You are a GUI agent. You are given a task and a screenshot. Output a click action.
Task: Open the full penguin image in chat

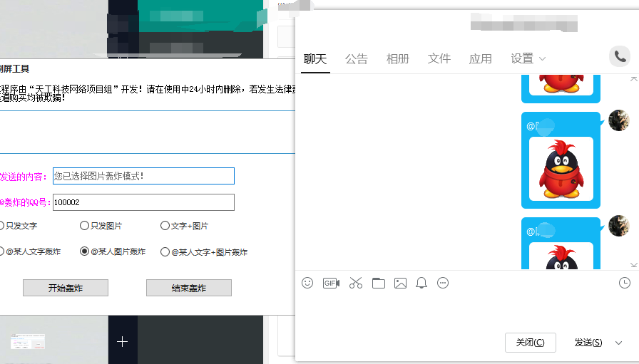point(561,169)
